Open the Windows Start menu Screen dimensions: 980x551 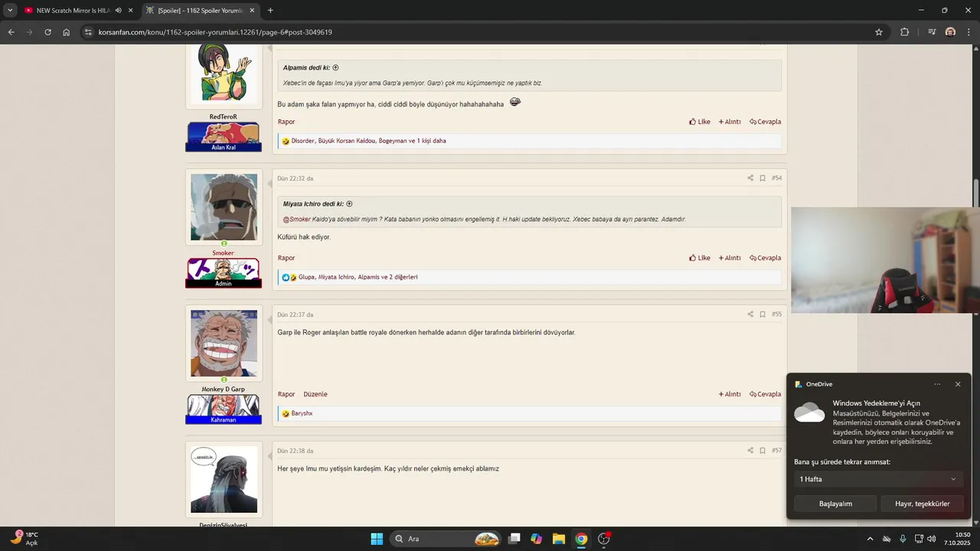[x=377, y=539]
